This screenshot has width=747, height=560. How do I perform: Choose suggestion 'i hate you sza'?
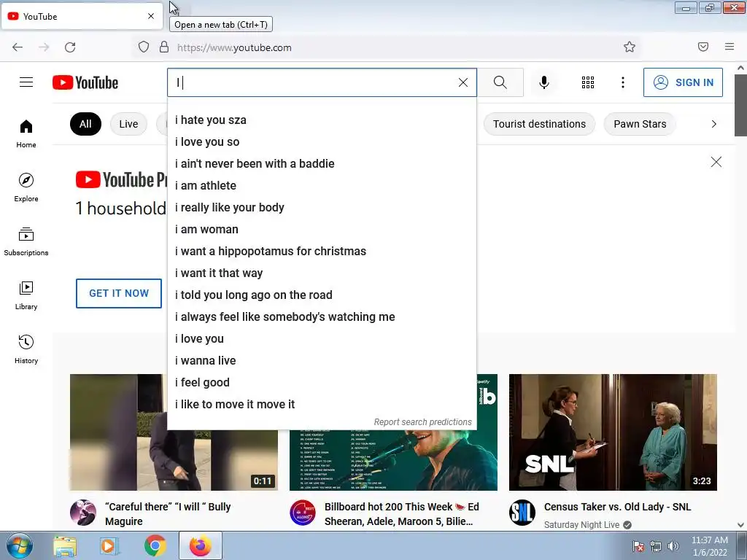click(322, 120)
